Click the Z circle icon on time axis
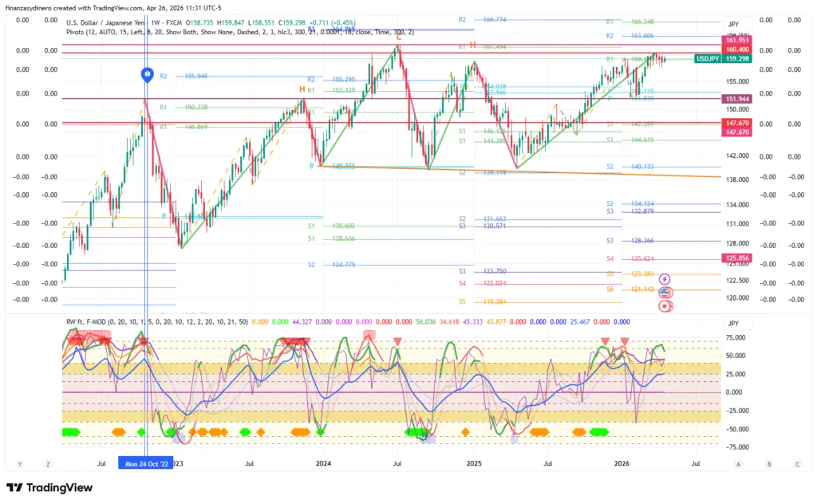This screenshot has width=817, height=504. click(48, 463)
